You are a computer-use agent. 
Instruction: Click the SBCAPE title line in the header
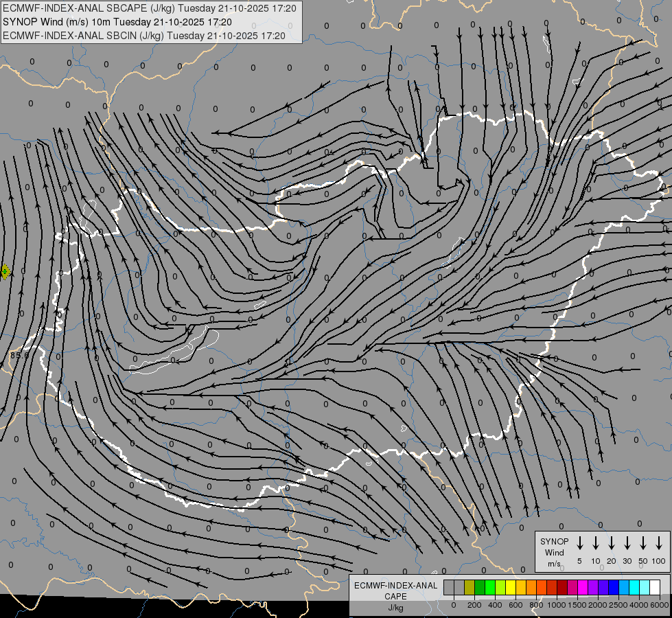pyautogui.click(x=149, y=8)
